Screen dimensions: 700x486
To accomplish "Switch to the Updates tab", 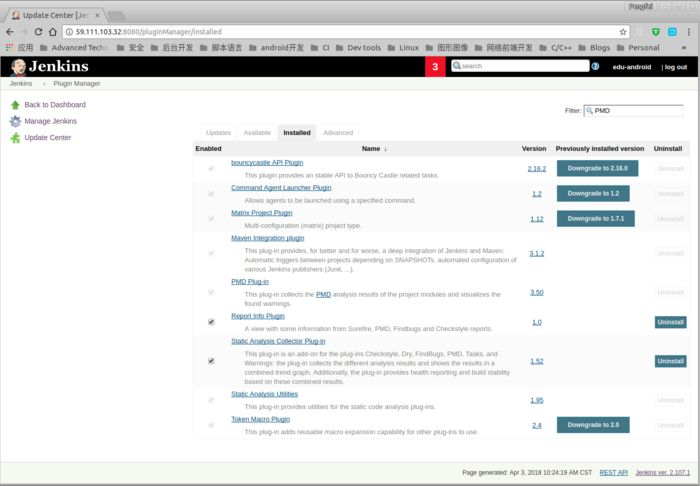I will pos(218,133).
